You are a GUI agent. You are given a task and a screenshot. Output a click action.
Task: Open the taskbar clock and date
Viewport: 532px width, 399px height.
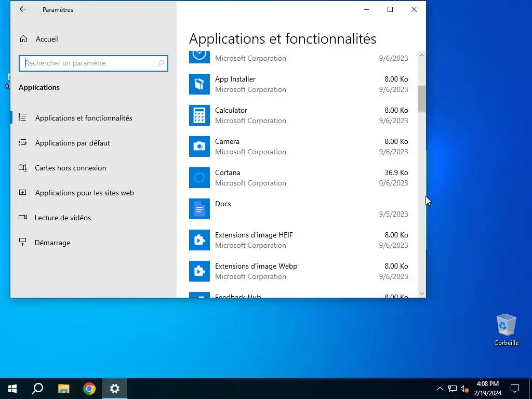pos(487,389)
